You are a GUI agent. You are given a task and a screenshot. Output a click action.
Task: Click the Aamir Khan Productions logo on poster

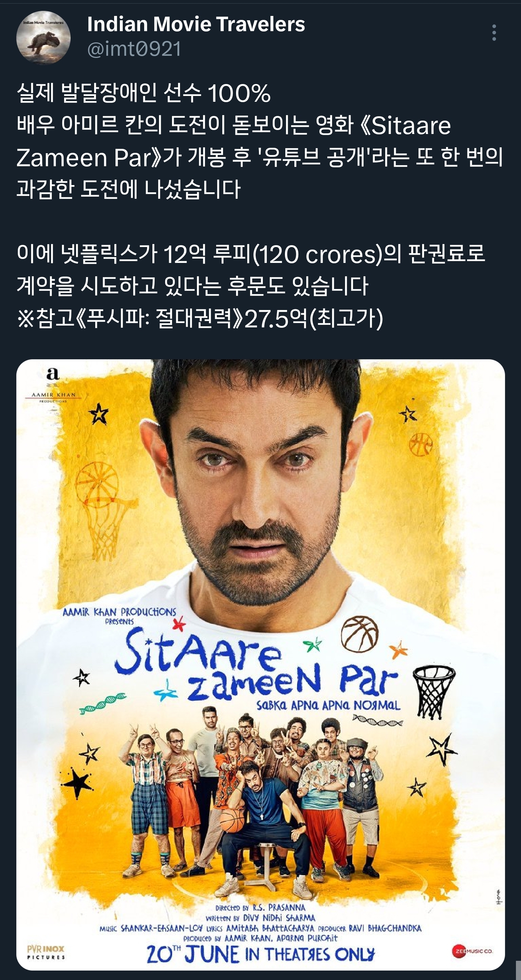(53, 385)
